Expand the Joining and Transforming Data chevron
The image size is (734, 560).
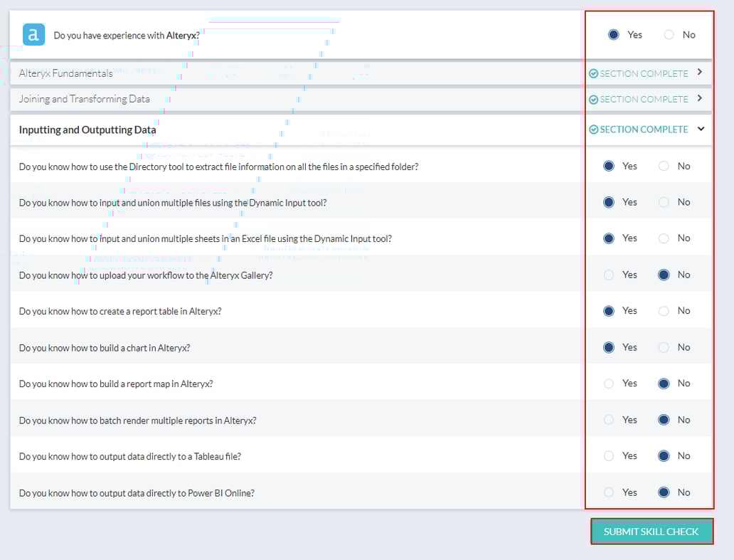click(700, 99)
